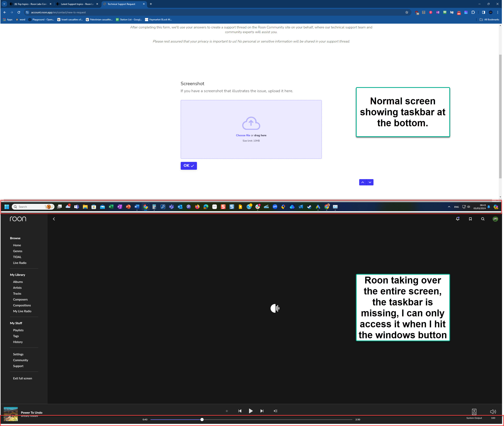
Task: Click the blue OK button
Action: coord(189,166)
